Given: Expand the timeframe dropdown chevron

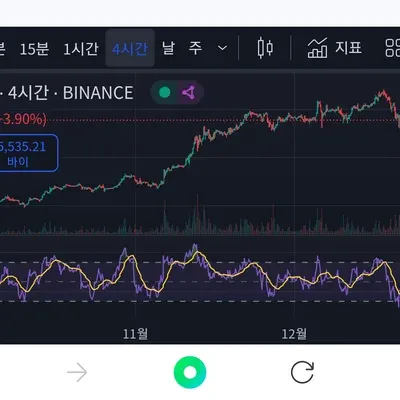Looking at the screenshot, I should tap(222, 48).
